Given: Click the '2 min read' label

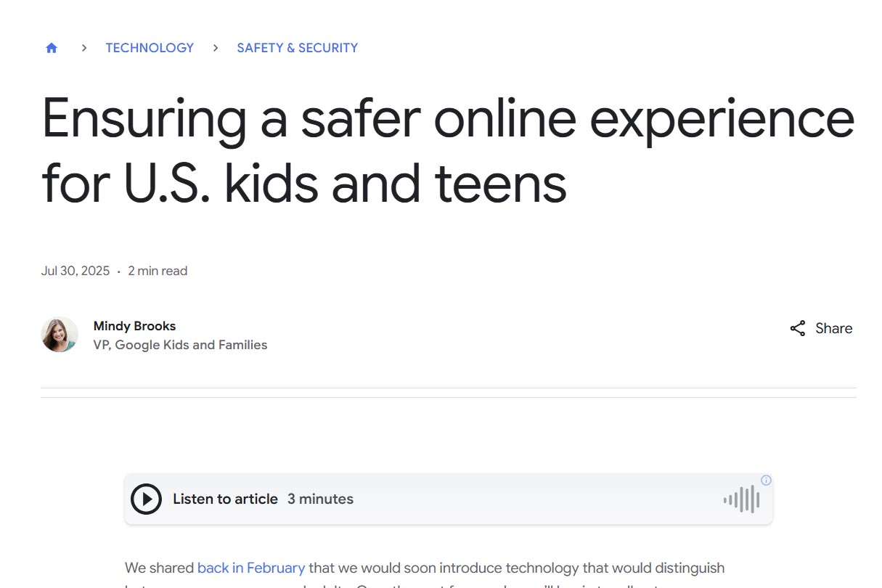Looking at the screenshot, I should pos(158,270).
